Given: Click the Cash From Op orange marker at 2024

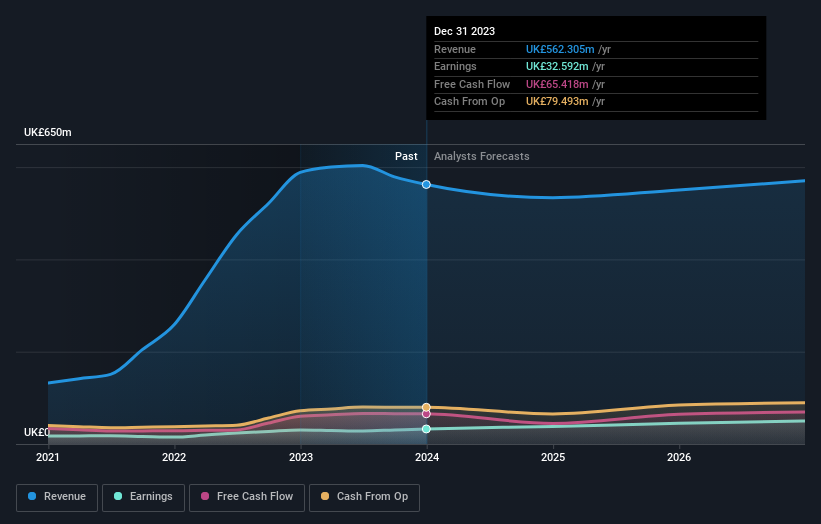Looking at the screenshot, I should 426,407.
